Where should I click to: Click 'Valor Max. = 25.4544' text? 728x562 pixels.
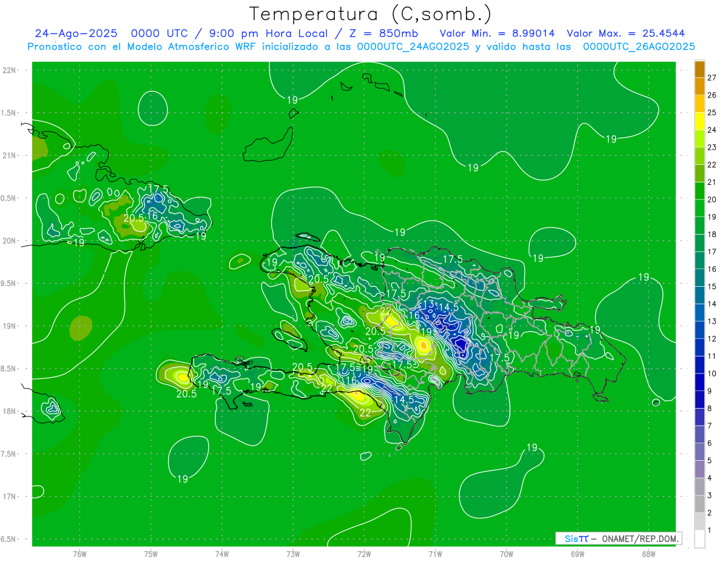(x=626, y=33)
